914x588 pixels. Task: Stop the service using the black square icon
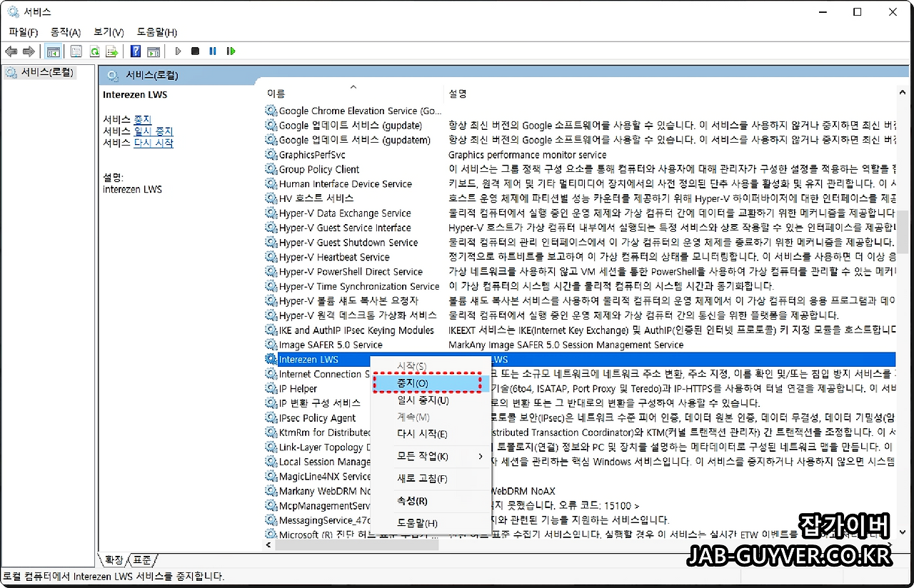point(194,51)
